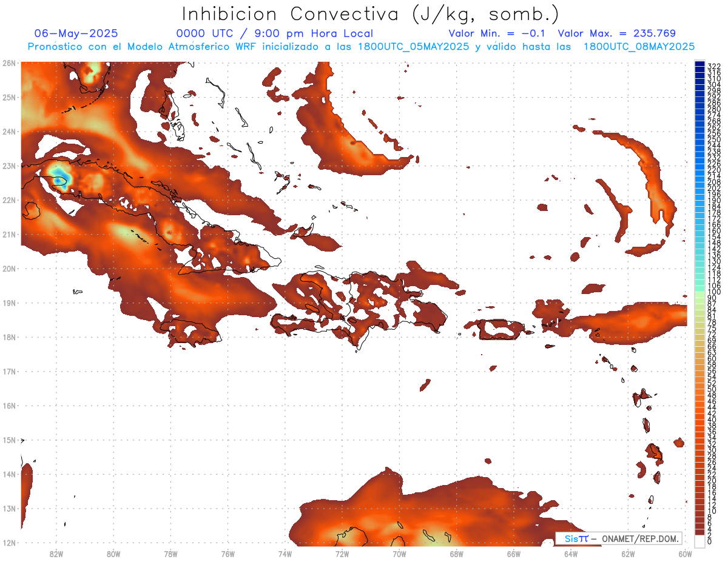Viewport: 728px width, 562px height.
Task: Click the title 'Inhibicion Convectiva (J/kg, somb.)'
Action: pos(371,14)
